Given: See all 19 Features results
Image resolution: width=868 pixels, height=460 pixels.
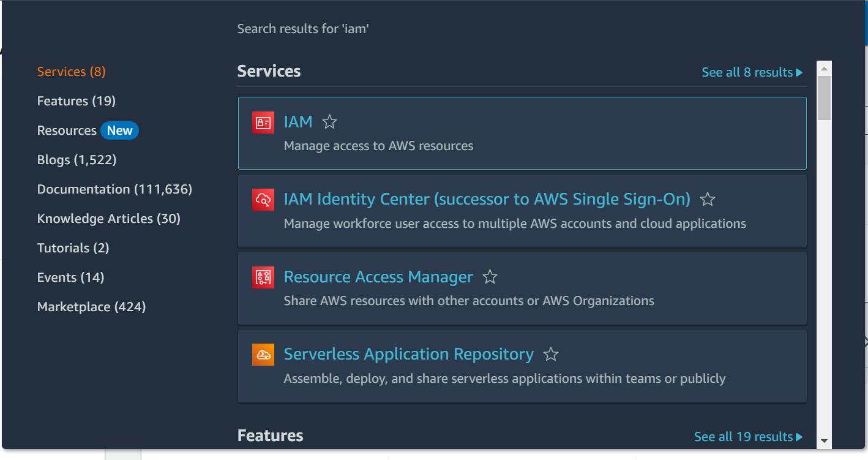Looking at the screenshot, I should pos(748,437).
